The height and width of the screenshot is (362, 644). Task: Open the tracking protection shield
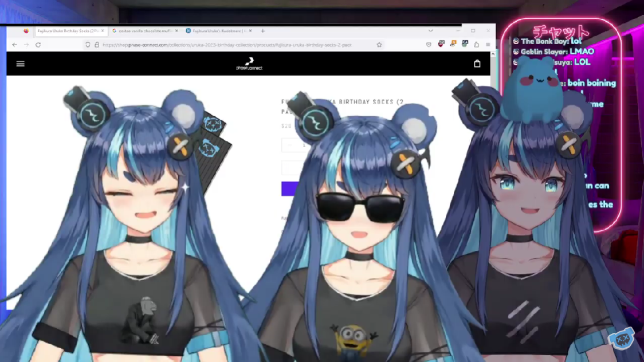[x=88, y=45]
